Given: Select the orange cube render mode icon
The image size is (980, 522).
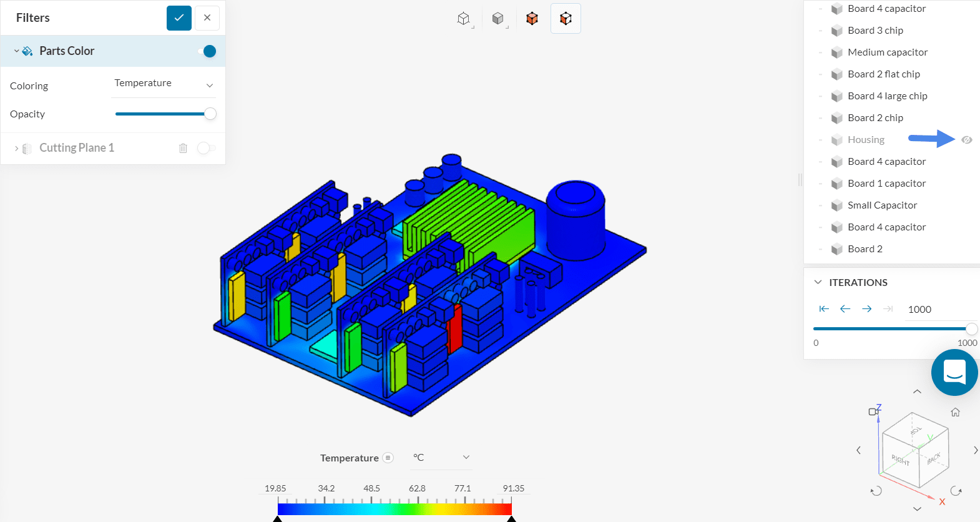Looking at the screenshot, I should click(x=532, y=19).
